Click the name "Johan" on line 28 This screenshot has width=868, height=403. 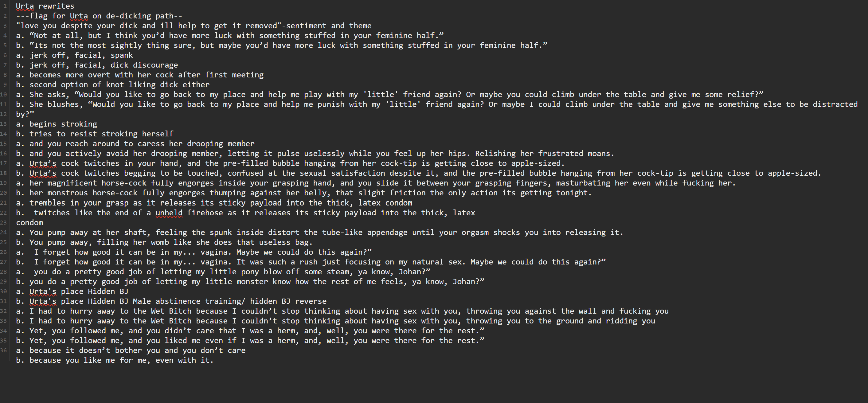click(x=410, y=272)
